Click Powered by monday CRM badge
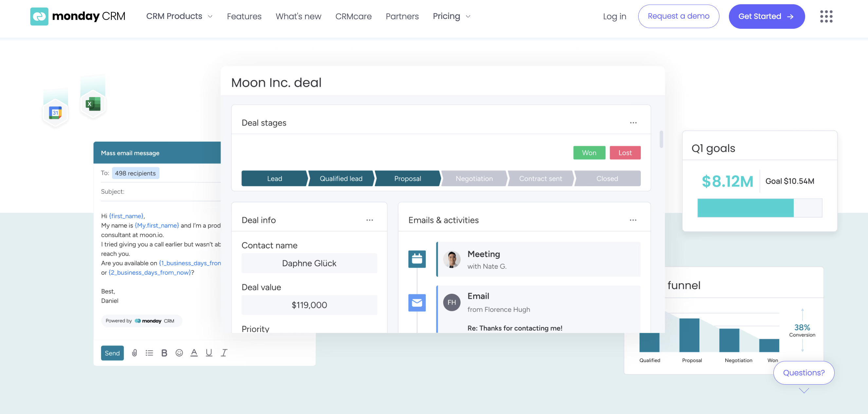The image size is (868, 414). tap(141, 321)
